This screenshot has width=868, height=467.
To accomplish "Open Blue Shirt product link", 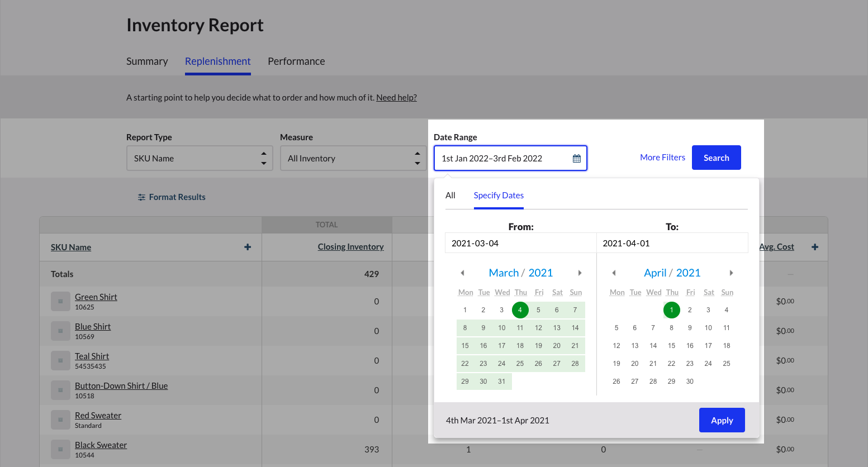I will [93, 327].
